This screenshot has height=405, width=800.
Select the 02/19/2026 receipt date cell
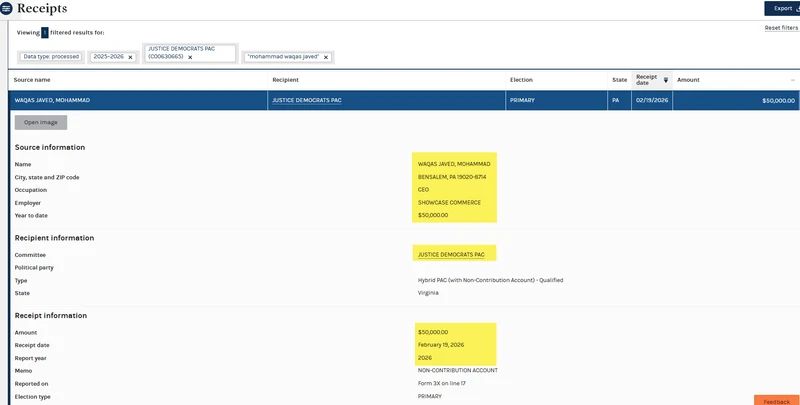652,100
